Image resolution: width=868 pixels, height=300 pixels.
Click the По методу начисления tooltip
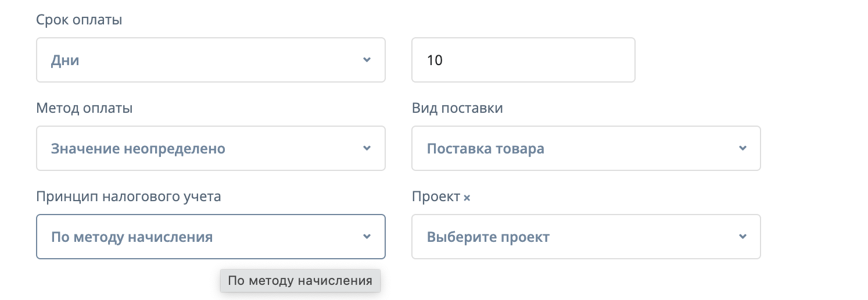[300, 281]
